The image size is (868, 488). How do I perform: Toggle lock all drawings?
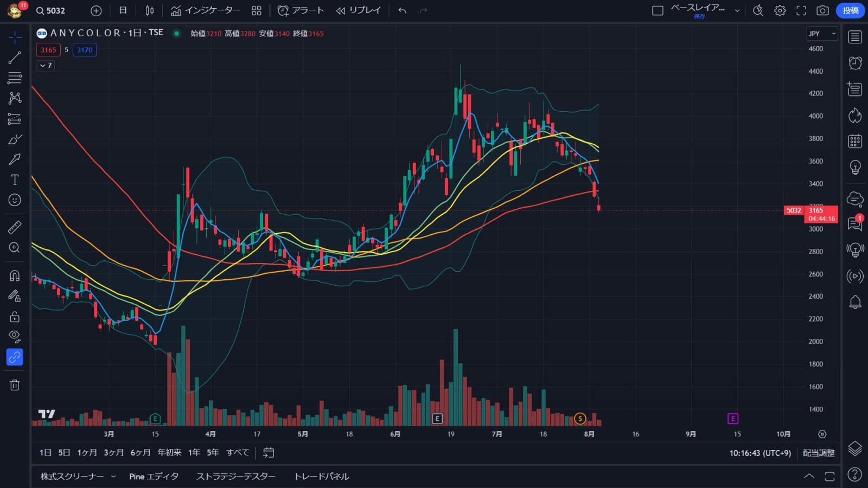[15, 317]
